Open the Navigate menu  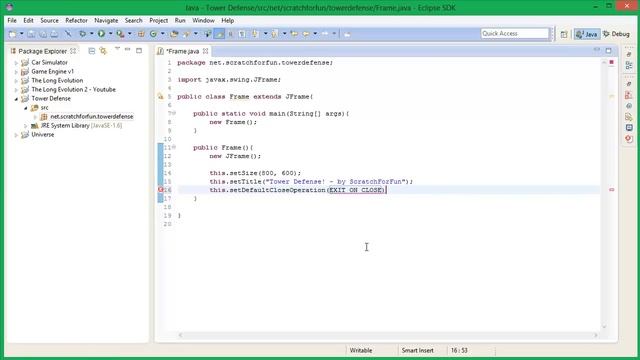point(106,20)
